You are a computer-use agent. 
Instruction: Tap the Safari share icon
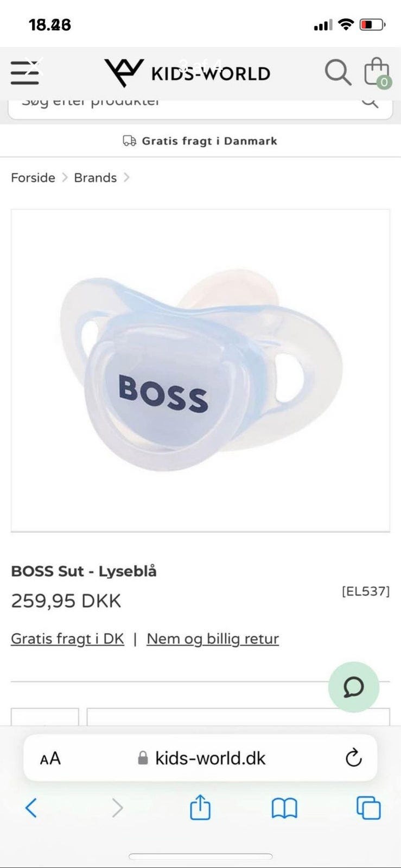point(200,807)
